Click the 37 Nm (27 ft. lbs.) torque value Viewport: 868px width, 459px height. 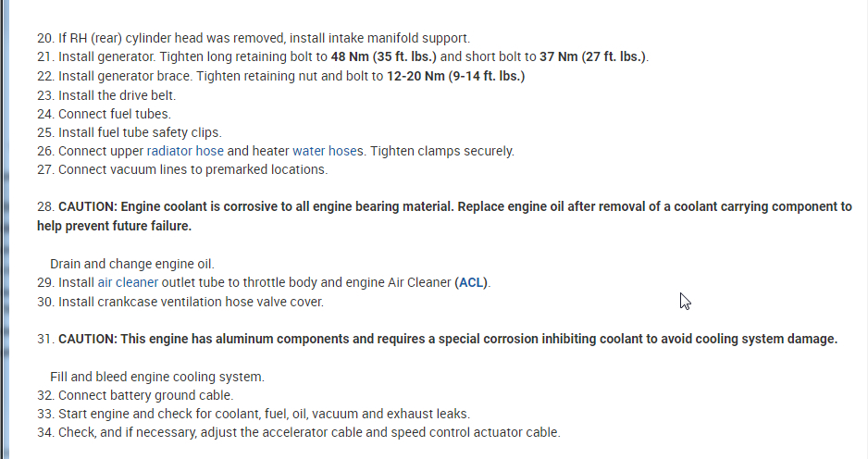click(x=592, y=57)
